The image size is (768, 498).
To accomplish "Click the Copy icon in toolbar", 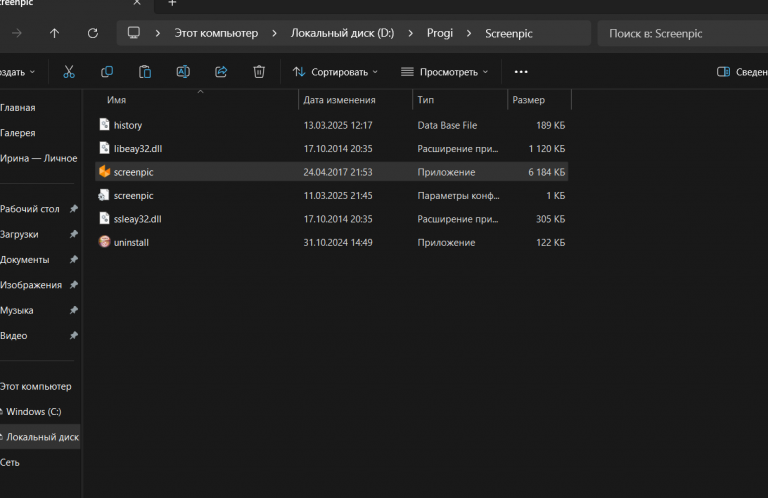I will [x=107, y=72].
